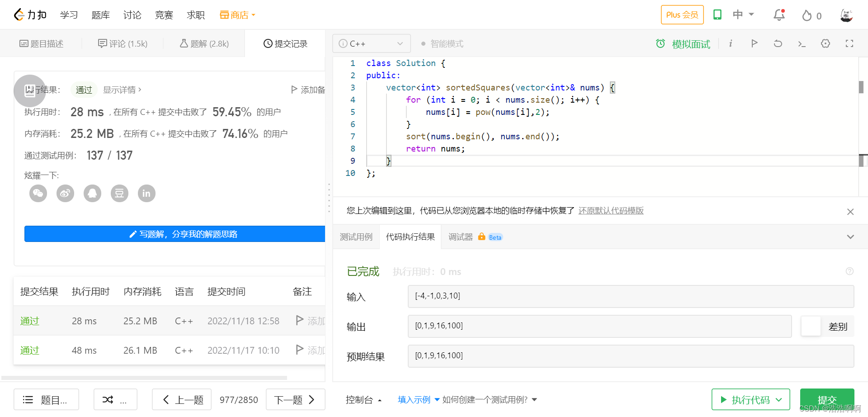Enter fullscreen editor mode
Image resolution: width=868 pixels, height=417 pixels.
(x=849, y=43)
